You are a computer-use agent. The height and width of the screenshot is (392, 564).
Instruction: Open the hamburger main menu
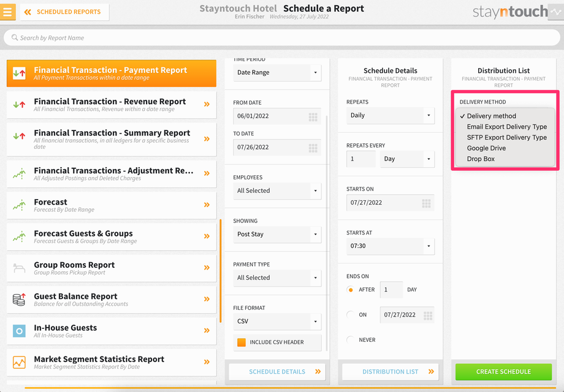pos(7,12)
